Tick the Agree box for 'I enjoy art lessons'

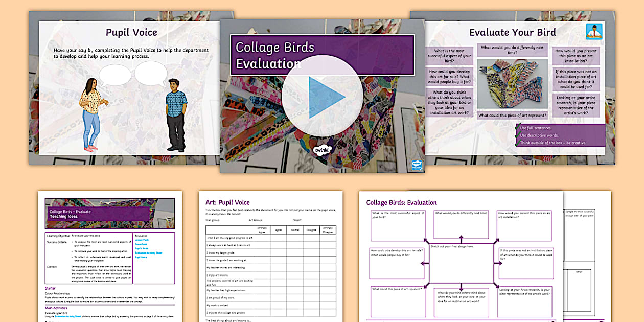[279, 275]
